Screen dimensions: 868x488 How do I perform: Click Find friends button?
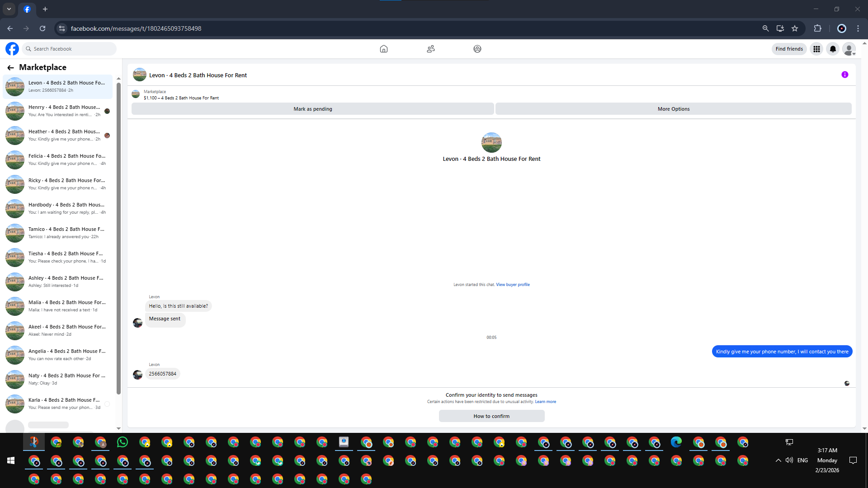tap(789, 49)
